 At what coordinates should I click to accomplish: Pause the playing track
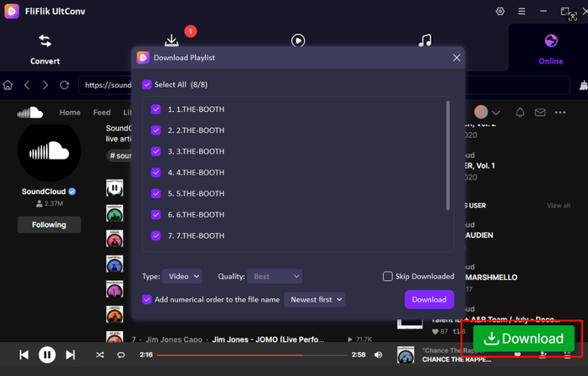(x=47, y=354)
